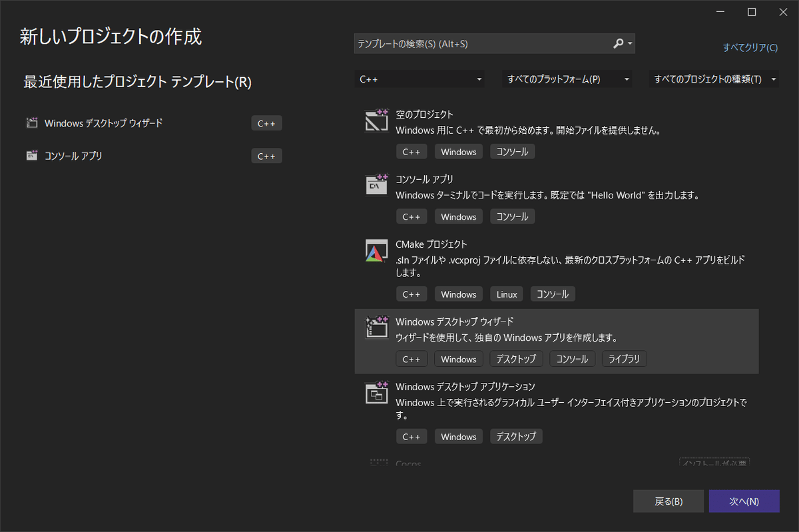Click the recent コンソール アプリ icon

(32, 156)
